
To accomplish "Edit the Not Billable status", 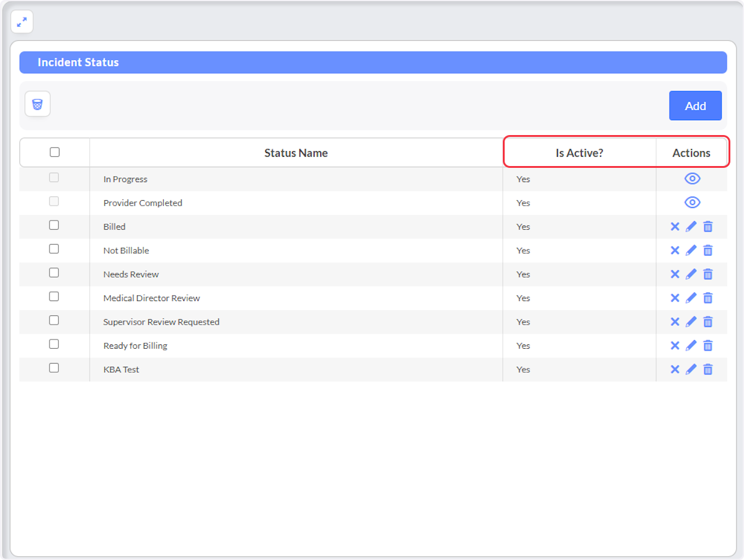I will point(691,250).
